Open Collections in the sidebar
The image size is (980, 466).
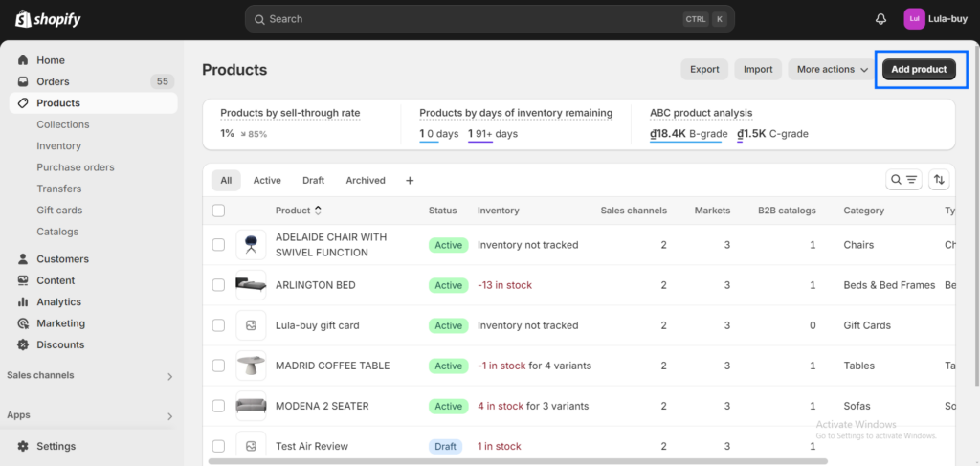pos(62,124)
